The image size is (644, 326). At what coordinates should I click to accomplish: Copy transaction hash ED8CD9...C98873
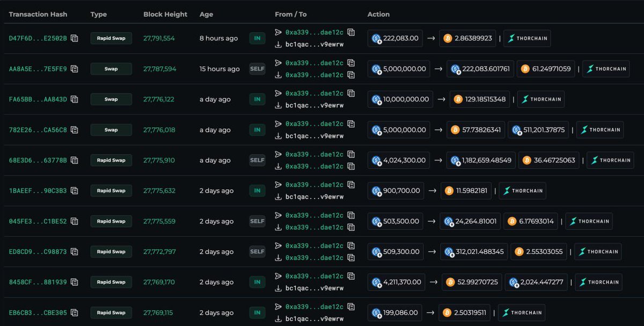(75, 251)
